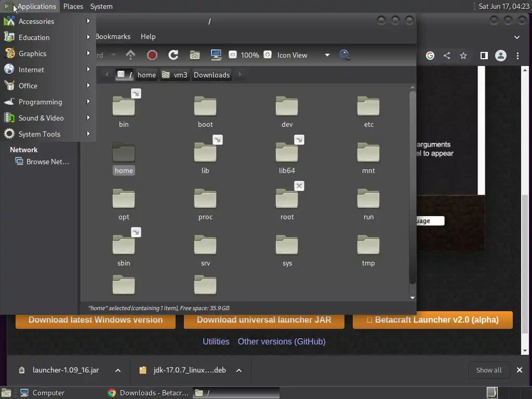Expand options for jdk-17.0.7 deb download
Screen dimensions: 532x399
(x=239, y=370)
